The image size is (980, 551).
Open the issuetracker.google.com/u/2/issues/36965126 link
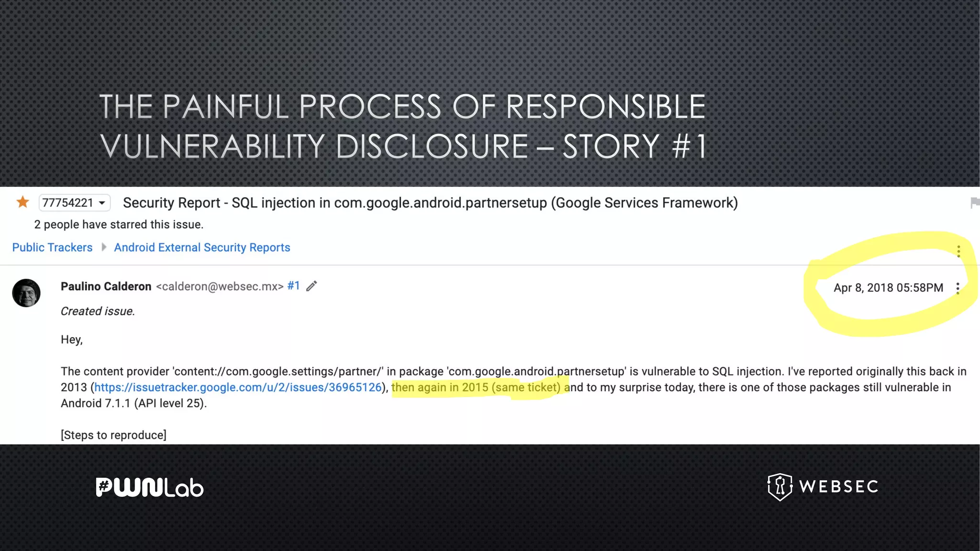pos(238,387)
